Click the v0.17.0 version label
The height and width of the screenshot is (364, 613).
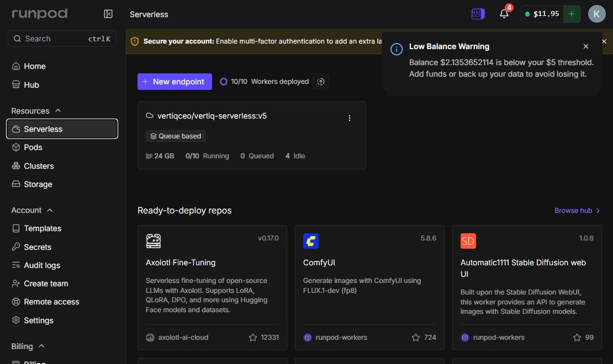coord(268,238)
